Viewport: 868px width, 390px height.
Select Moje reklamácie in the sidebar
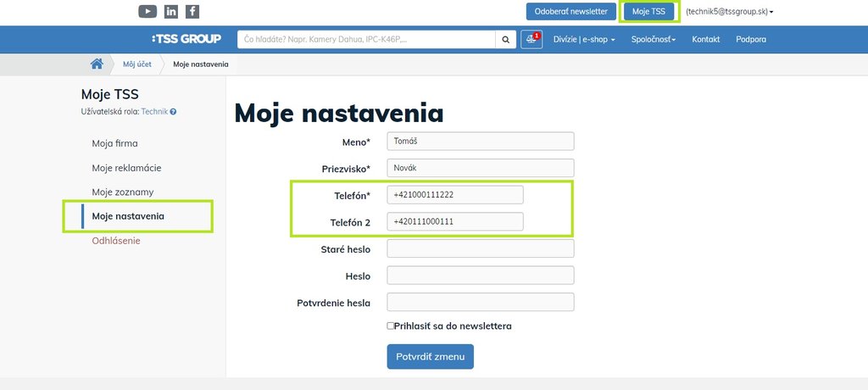(126, 168)
